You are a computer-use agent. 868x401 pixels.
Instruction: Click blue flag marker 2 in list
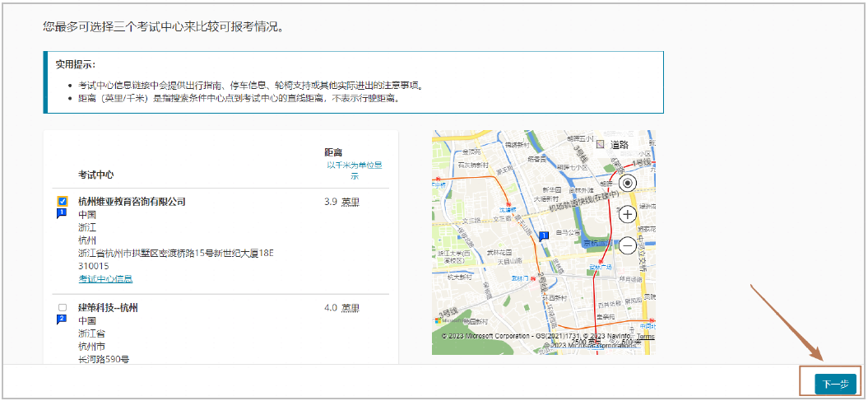tap(62, 319)
